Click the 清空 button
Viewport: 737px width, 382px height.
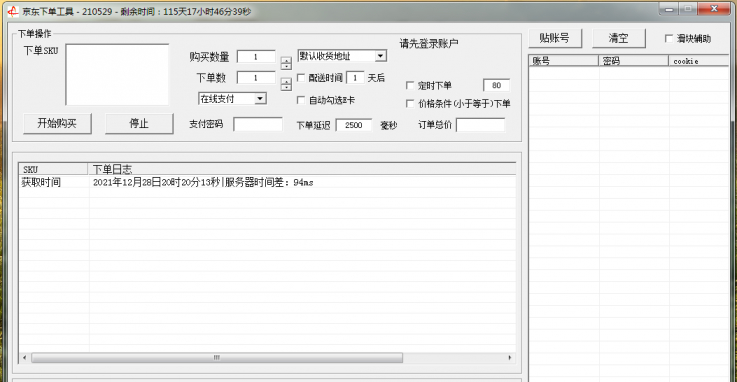(619, 38)
